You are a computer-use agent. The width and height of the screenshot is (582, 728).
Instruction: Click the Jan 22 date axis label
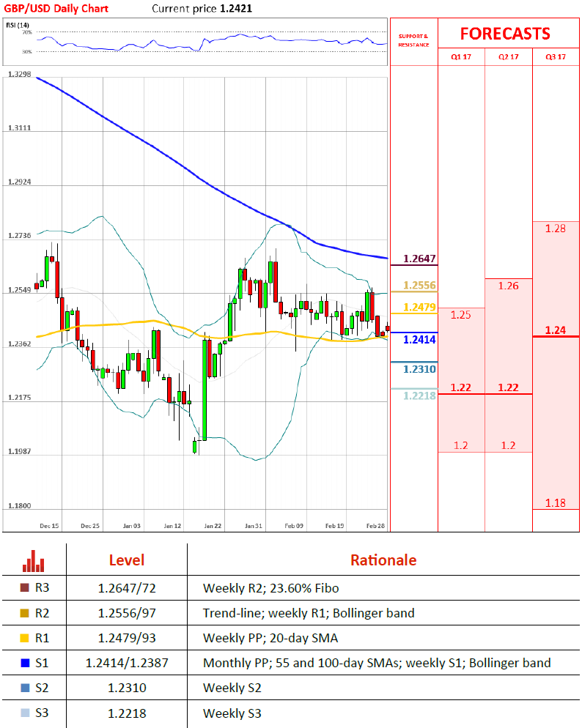pos(213,526)
